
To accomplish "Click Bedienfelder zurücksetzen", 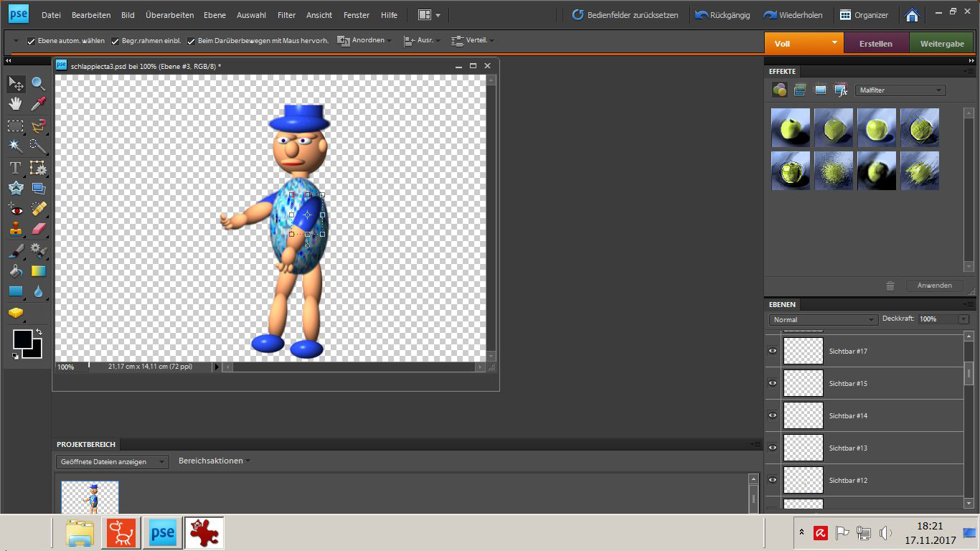I will [625, 15].
